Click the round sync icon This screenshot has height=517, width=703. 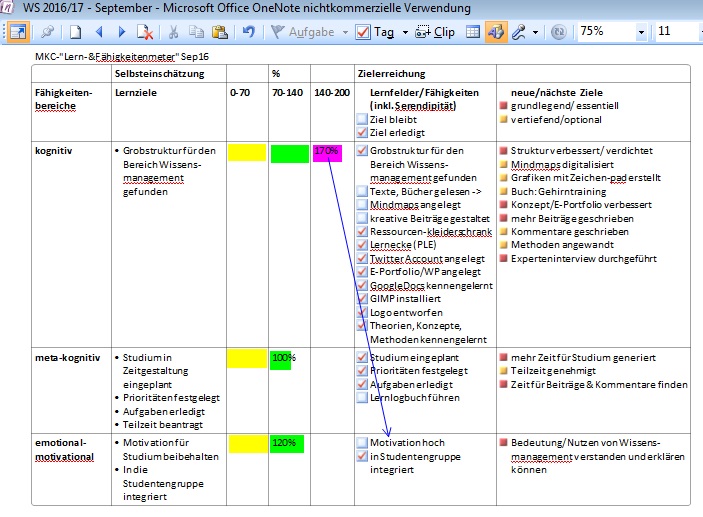[559, 32]
